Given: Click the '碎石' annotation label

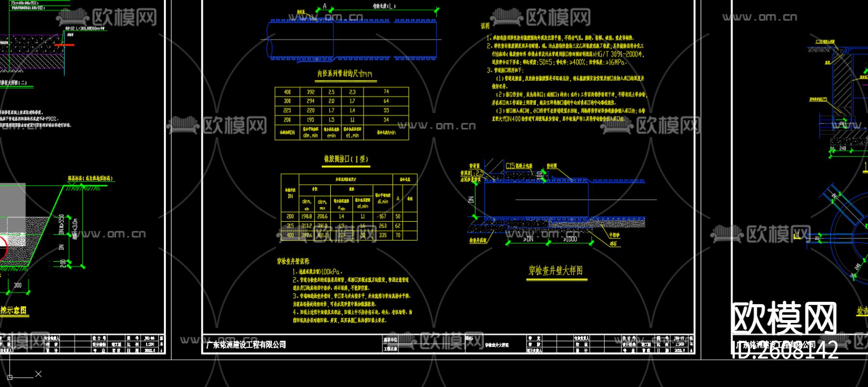Looking at the screenshot, I should tap(613, 244).
